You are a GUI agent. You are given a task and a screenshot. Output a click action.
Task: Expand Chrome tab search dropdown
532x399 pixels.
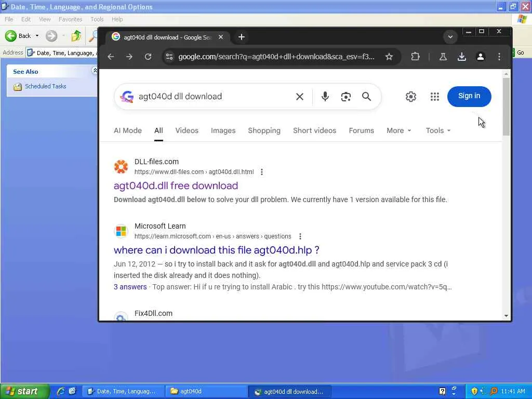pos(450,37)
